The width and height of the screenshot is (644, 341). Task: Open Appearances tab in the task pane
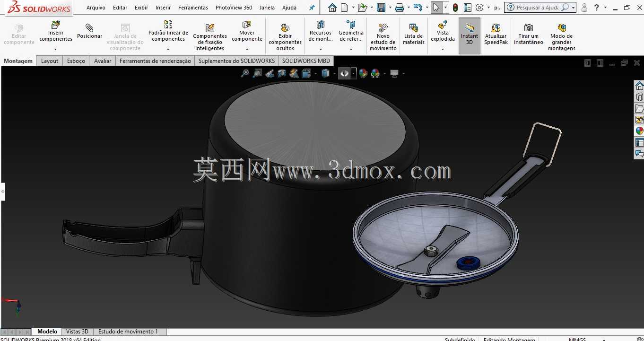point(639,131)
